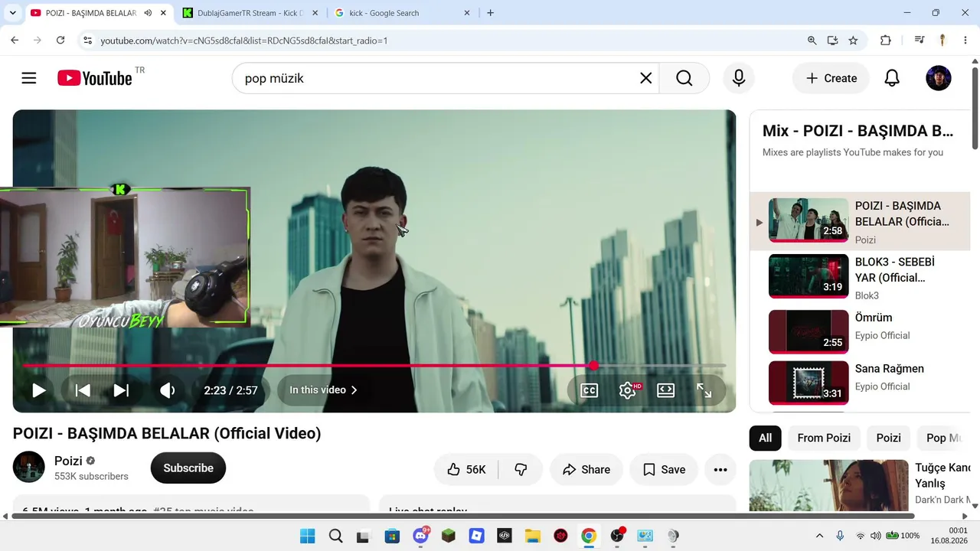Launch Minecraft from the taskbar
980x551 pixels.
click(x=449, y=536)
